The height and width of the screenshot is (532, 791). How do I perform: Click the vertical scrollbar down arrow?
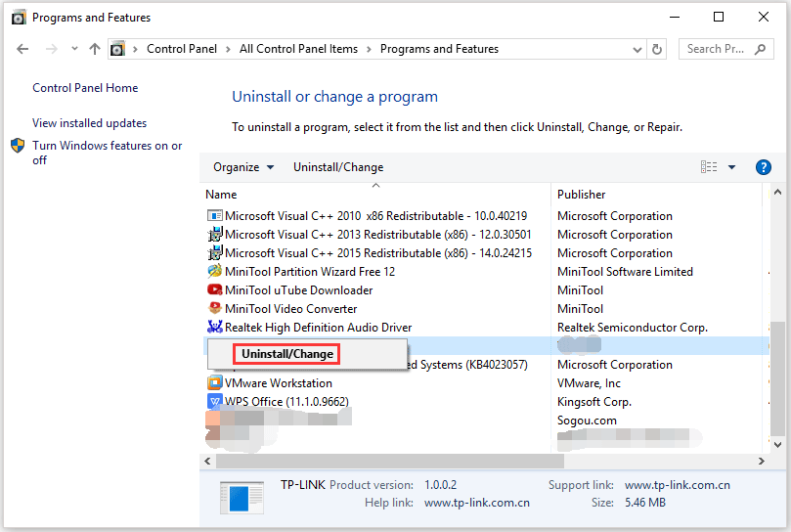(777, 445)
